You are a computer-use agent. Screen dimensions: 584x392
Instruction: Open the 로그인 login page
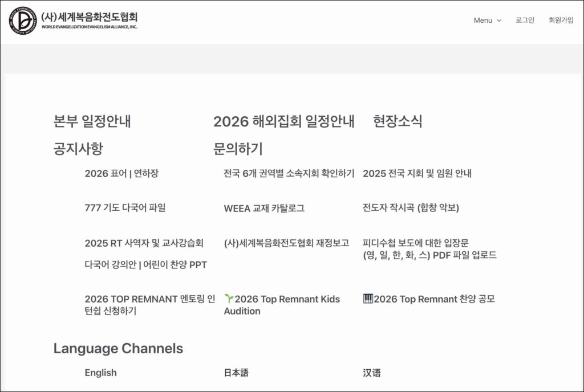(x=525, y=20)
